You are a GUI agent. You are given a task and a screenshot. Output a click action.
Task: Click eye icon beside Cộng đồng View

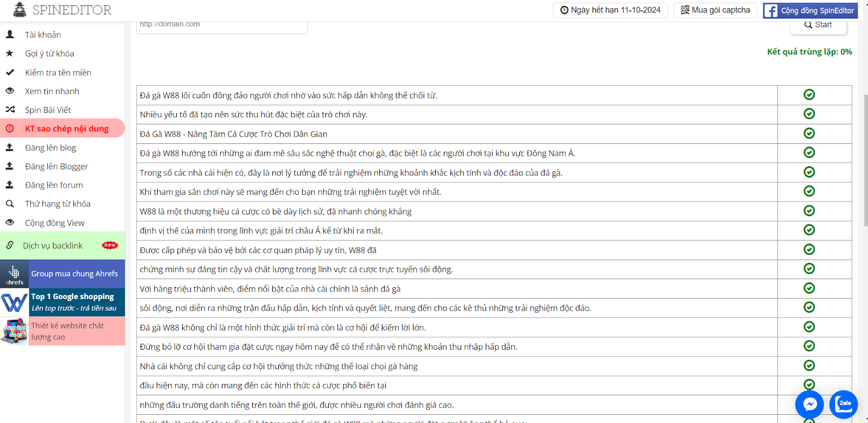[10, 222]
